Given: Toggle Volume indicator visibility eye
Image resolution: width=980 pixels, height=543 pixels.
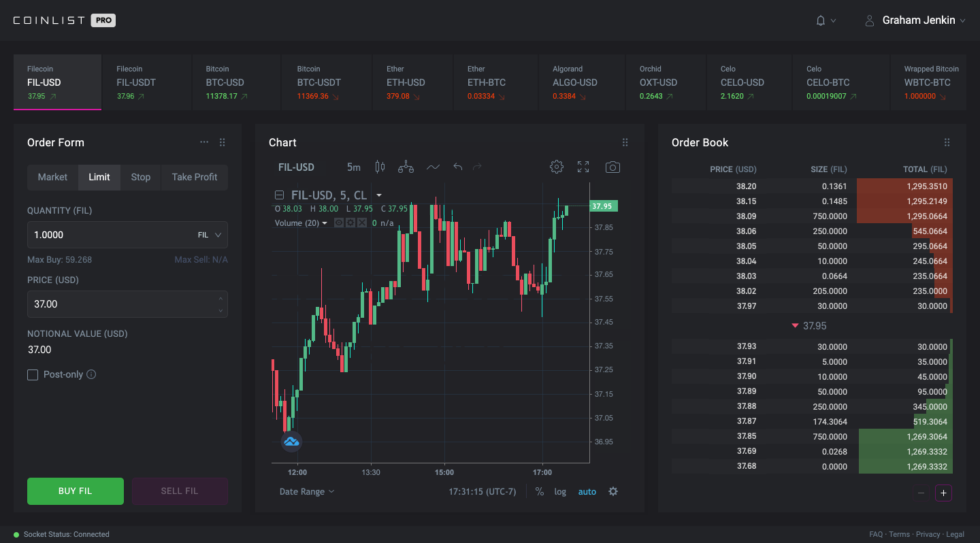Looking at the screenshot, I should [x=339, y=223].
